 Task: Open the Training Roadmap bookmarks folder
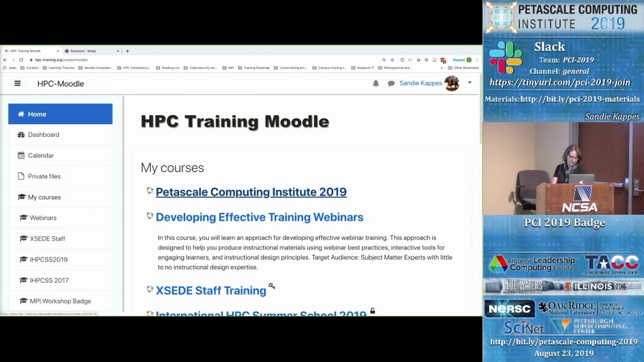tap(254, 68)
